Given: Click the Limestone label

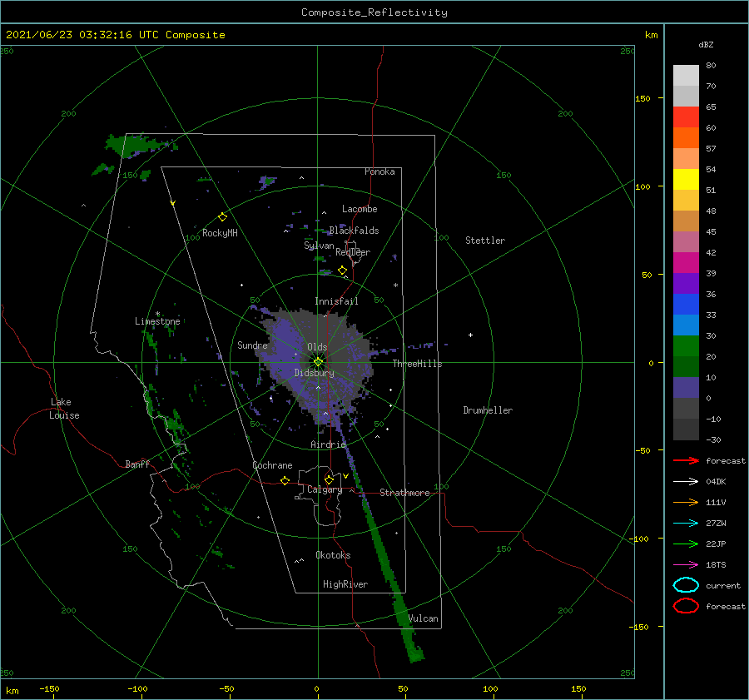Looking at the screenshot, I should pyautogui.click(x=157, y=321).
